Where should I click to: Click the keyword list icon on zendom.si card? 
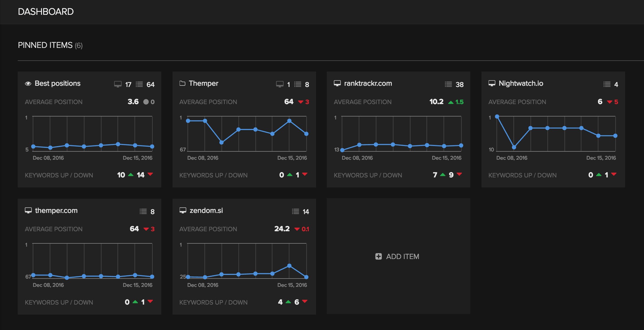[x=295, y=211]
